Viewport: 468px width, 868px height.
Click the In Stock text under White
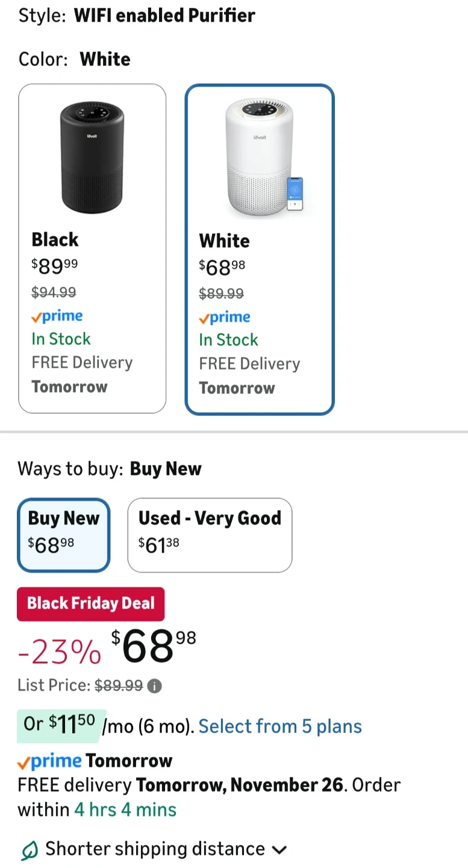[x=228, y=340]
